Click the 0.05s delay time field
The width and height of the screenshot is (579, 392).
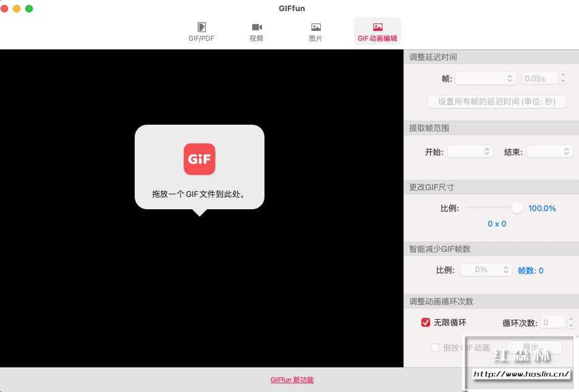click(539, 78)
